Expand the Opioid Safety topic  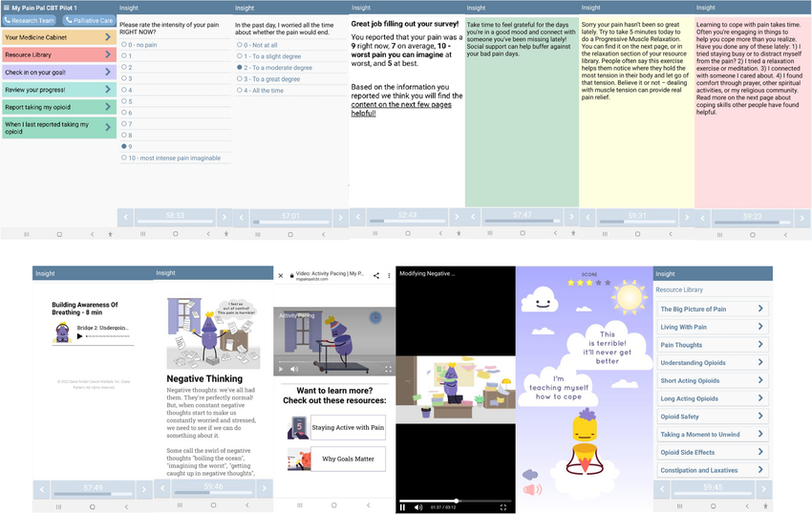point(712,416)
